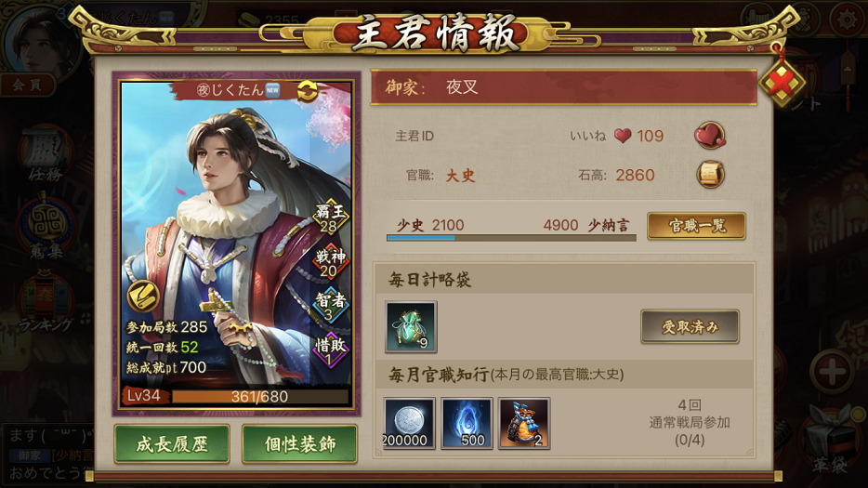Click the swap arrows beside the player name
868x488 pixels.
click(x=308, y=91)
